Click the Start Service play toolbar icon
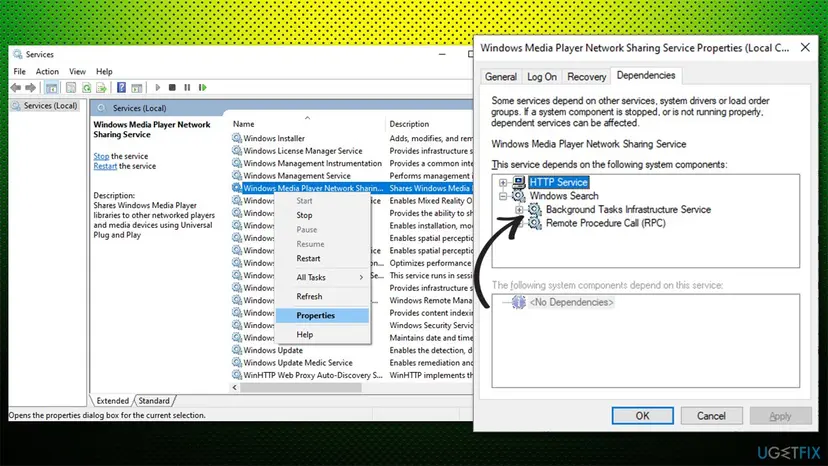The height and width of the screenshot is (466, 828). (x=157, y=88)
